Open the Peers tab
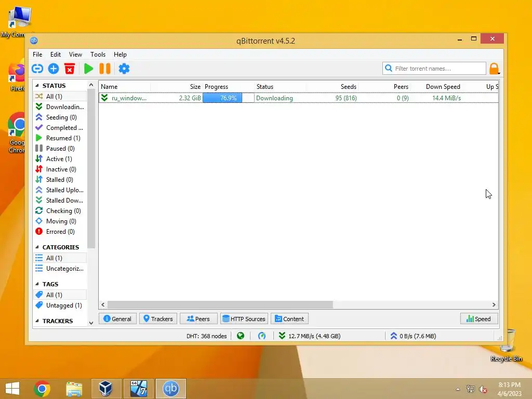Viewport: 532px width, 399px height. click(198, 319)
